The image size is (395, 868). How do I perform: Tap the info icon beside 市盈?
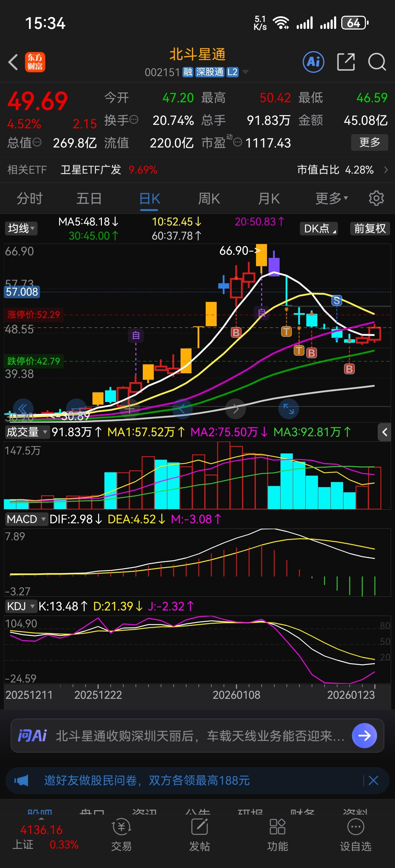238,142
